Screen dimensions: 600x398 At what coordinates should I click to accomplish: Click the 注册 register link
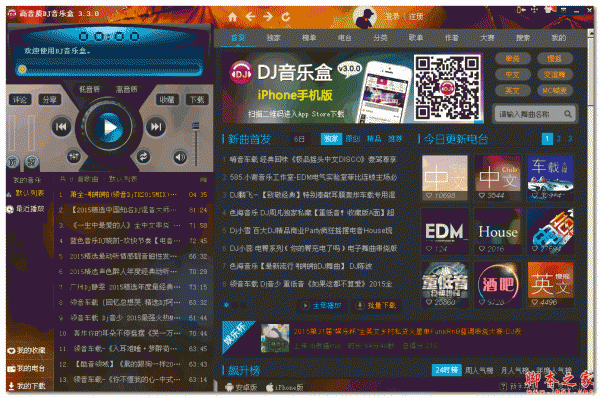coord(416,17)
